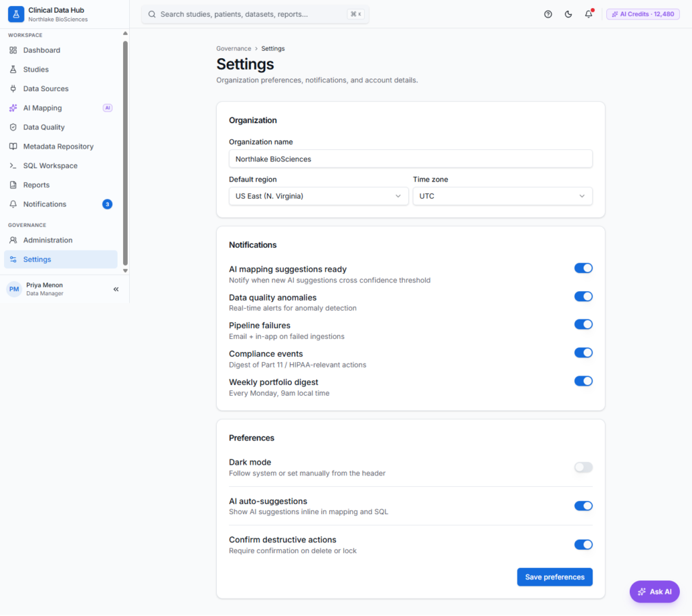Open SQL Workspace from sidebar

tap(61, 166)
